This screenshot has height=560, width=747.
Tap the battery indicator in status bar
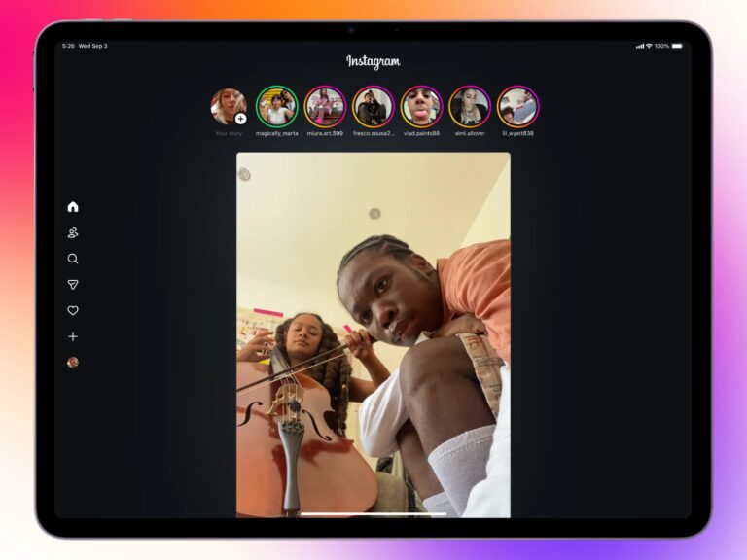[677, 46]
